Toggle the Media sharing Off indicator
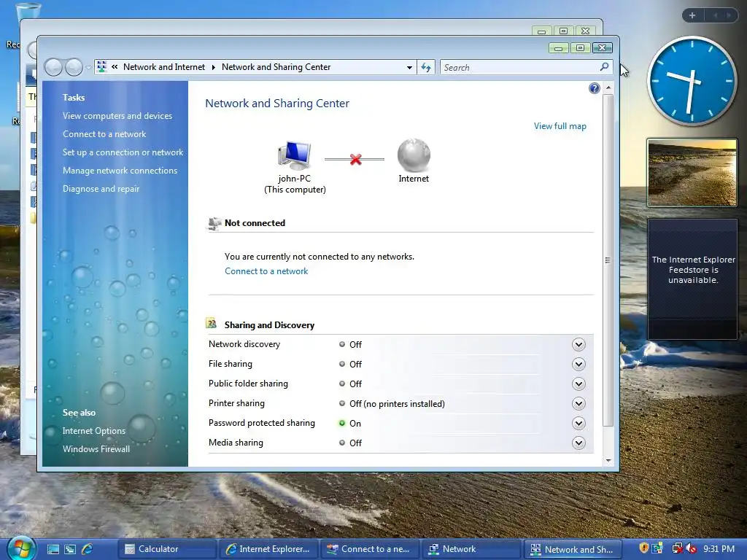Viewport: 747px width, 560px height. (x=341, y=443)
